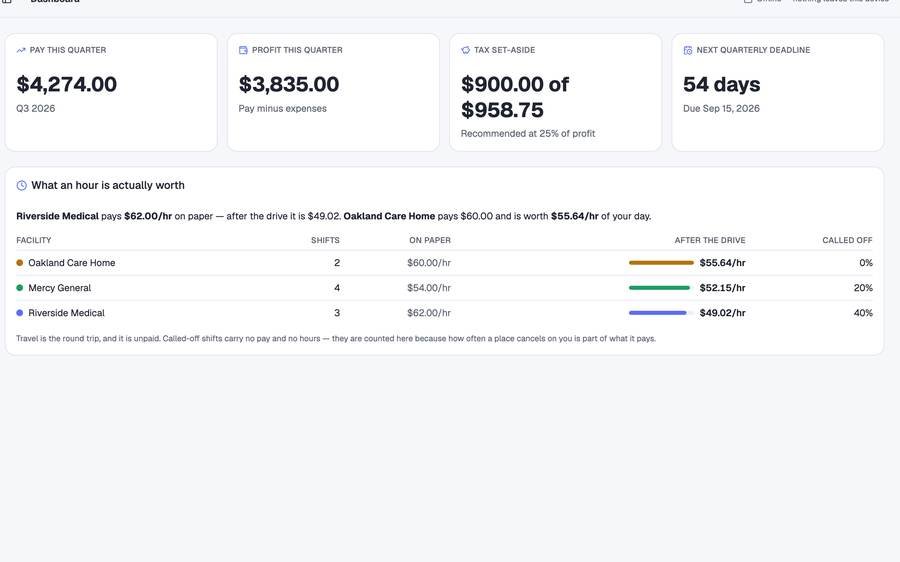The height and width of the screenshot is (562, 900).
Task: Click the 20% called off value
Action: point(863,288)
